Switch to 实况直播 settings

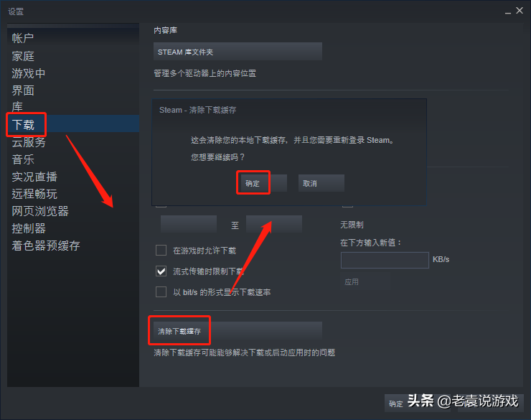coord(34,177)
